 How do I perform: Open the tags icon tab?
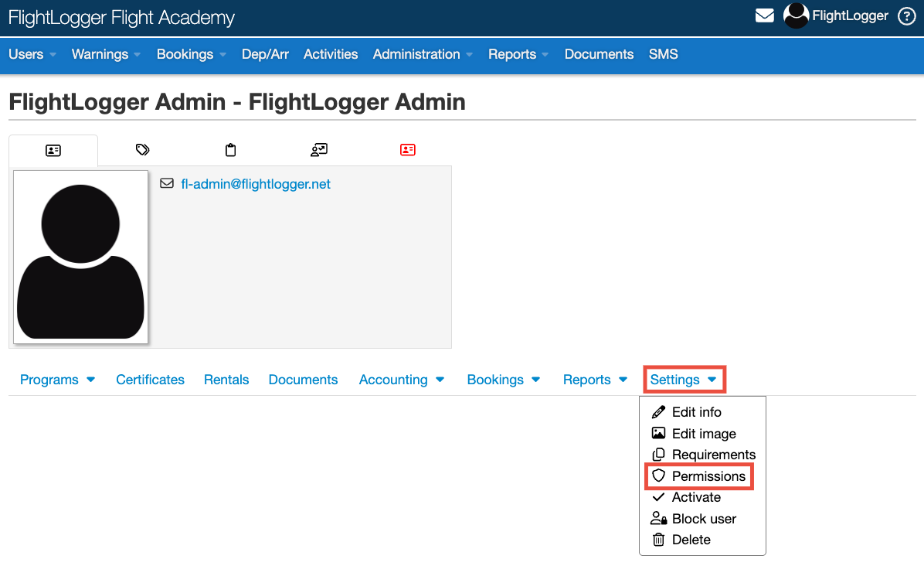click(x=142, y=150)
